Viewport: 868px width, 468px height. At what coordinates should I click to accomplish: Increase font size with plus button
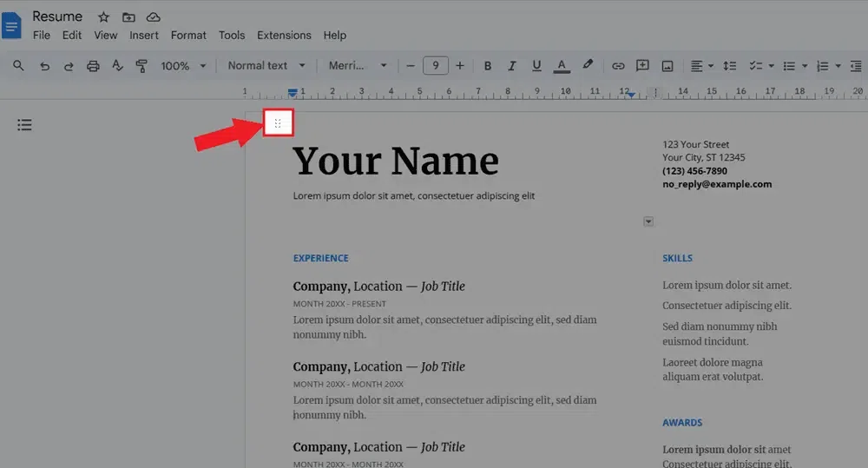460,66
